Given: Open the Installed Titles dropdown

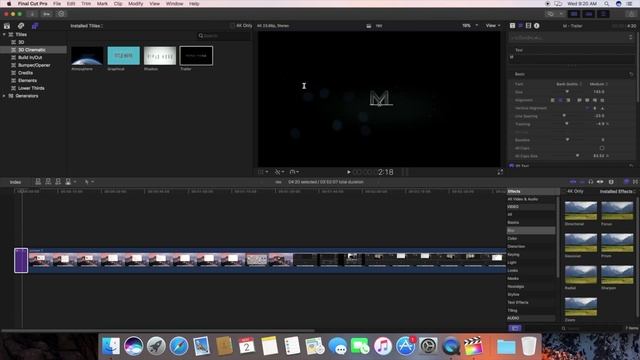Looking at the screenshot, I should (x=87, y=26).
